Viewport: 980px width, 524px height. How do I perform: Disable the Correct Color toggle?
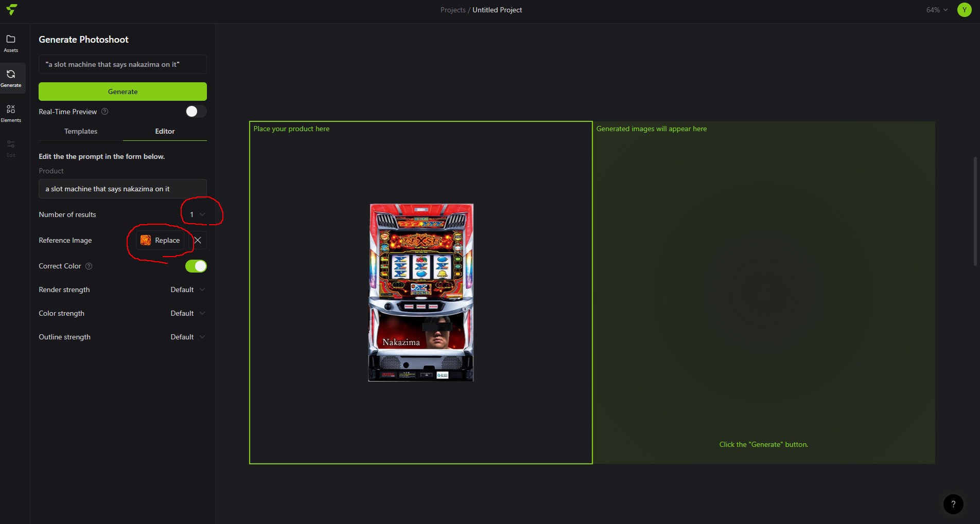196,266
